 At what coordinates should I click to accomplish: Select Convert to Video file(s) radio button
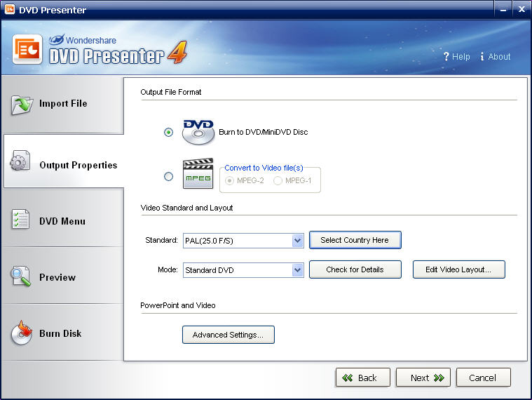(x=168, y=177)
